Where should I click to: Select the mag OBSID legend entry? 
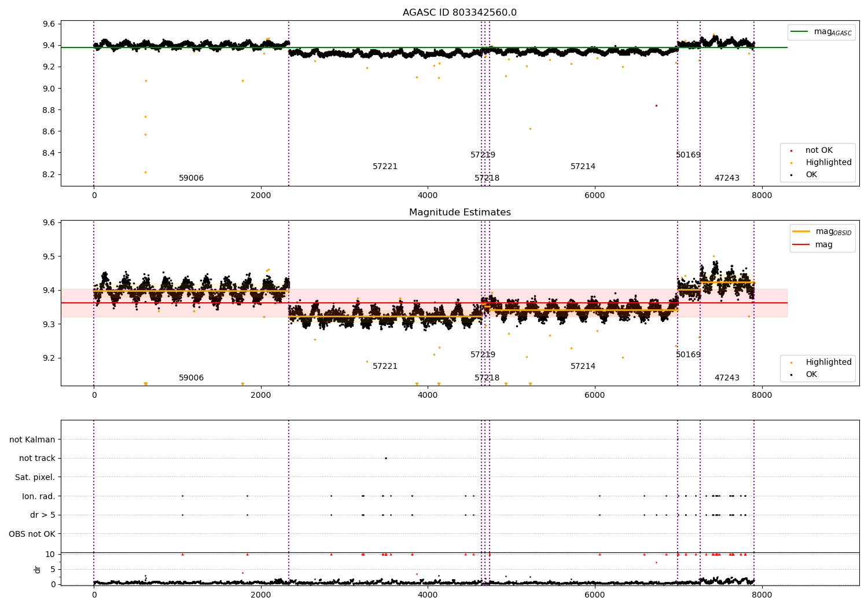click(822, 232)
